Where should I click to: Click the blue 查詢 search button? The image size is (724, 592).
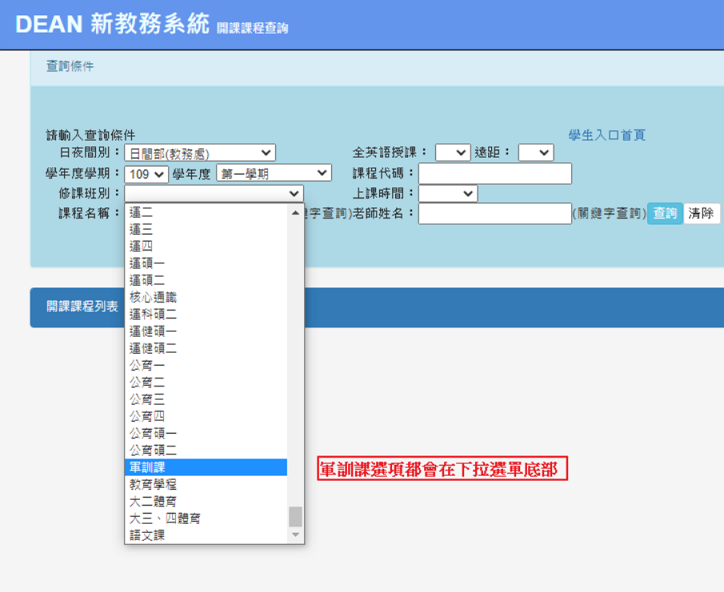pyautogui.click(x=664, y=214)
